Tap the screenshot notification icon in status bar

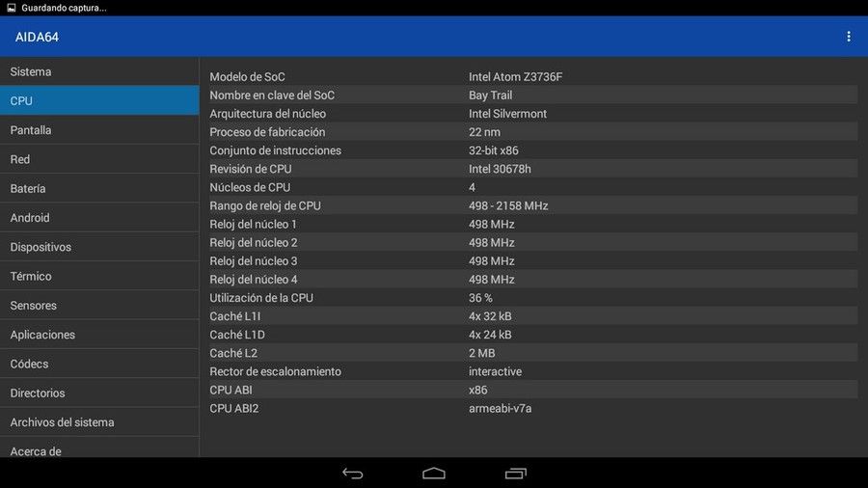[x=11, y=8]
